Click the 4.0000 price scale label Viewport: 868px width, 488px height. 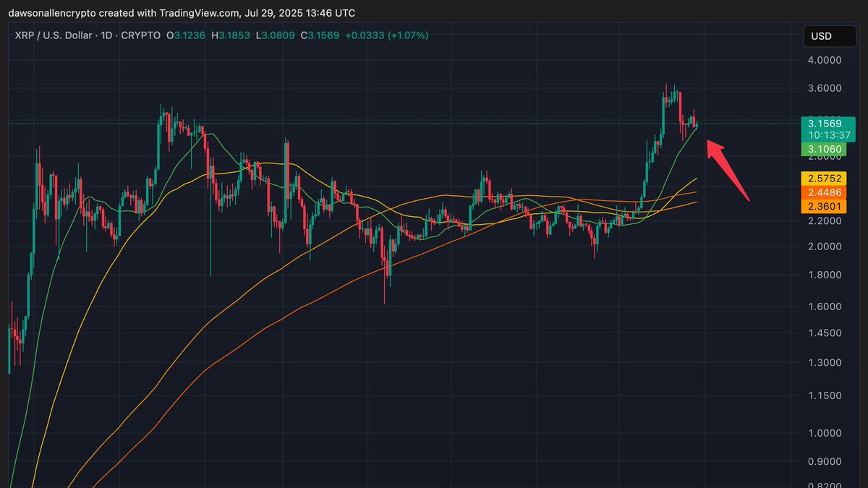[x=825, y=61]
